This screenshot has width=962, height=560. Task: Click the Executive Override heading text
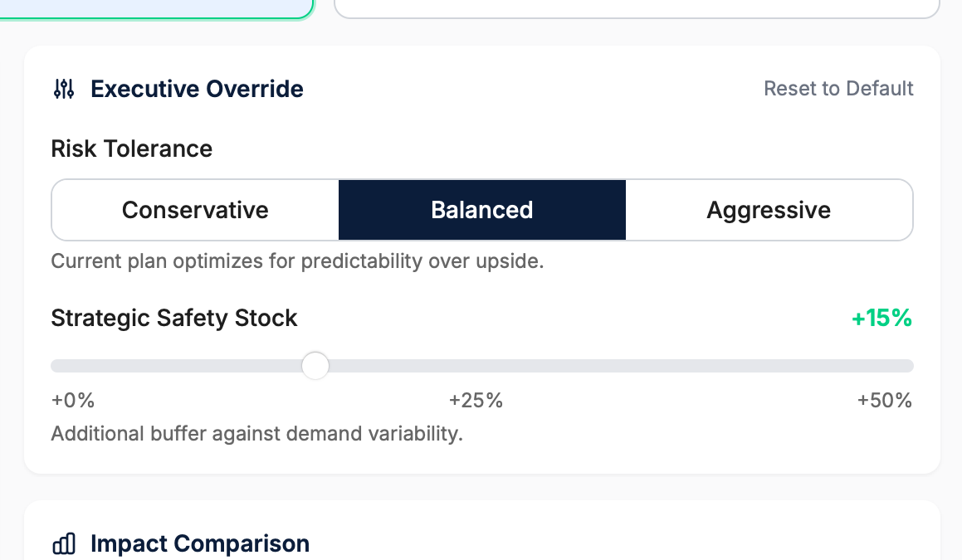(x=197, y=89)
